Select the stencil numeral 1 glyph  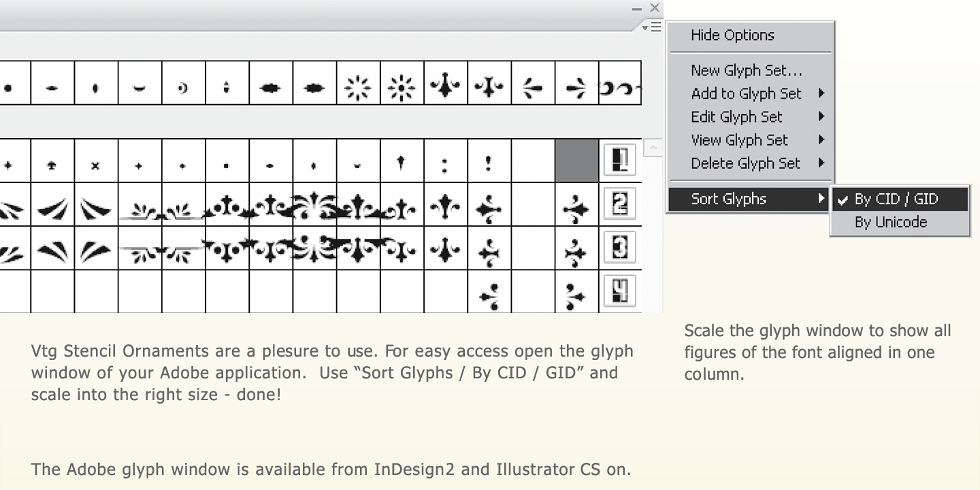pos(619,161)
